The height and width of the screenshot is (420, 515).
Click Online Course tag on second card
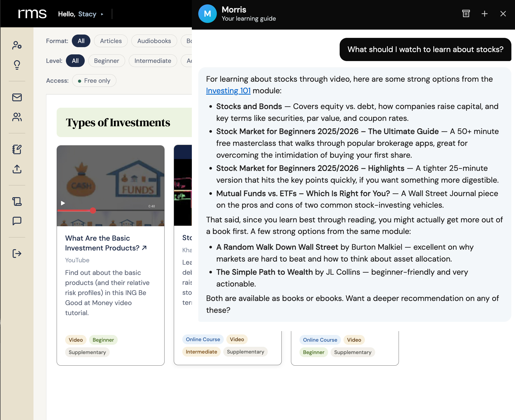tap(203, 339)
